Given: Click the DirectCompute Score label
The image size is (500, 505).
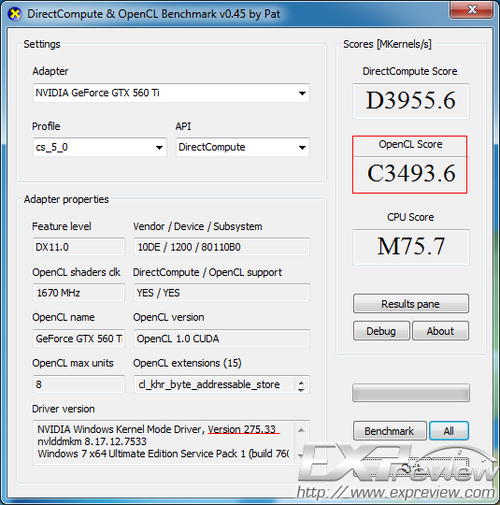Looking at the screenshot, I should (x=410, y=71).
